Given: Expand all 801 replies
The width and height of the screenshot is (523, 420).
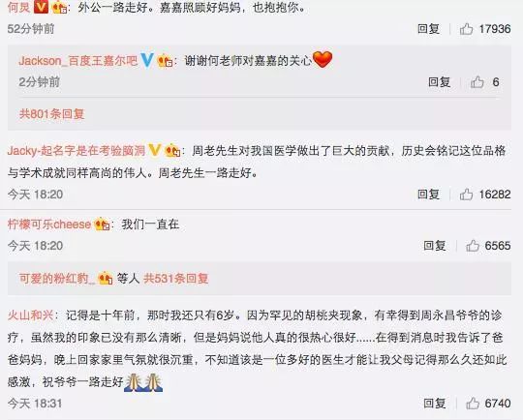Looking at the screenshot, I should [x=51, y=114].
